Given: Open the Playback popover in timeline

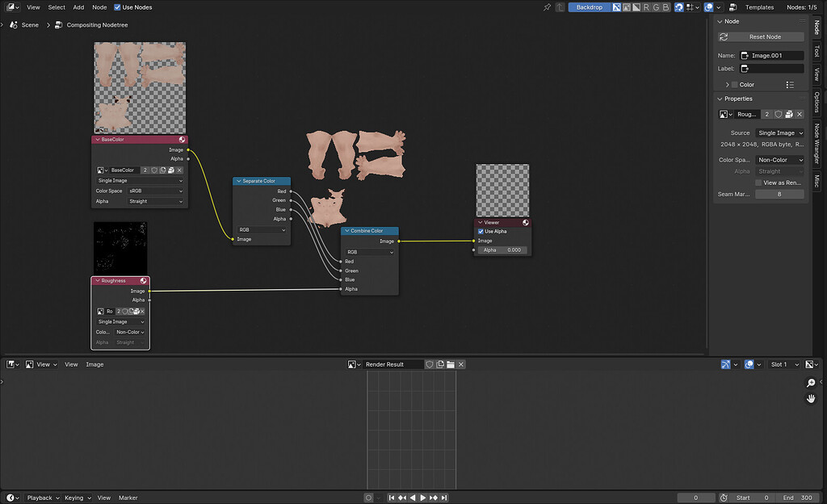Looking at the screenshot, I should 42,498.
